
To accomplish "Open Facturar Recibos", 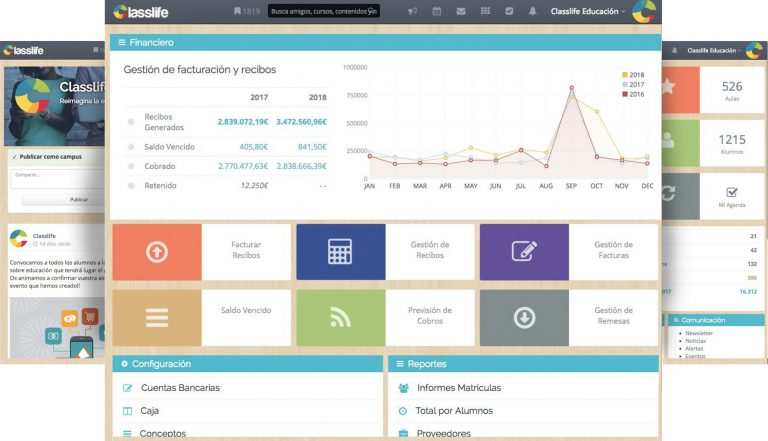I will tap(246, 250).
